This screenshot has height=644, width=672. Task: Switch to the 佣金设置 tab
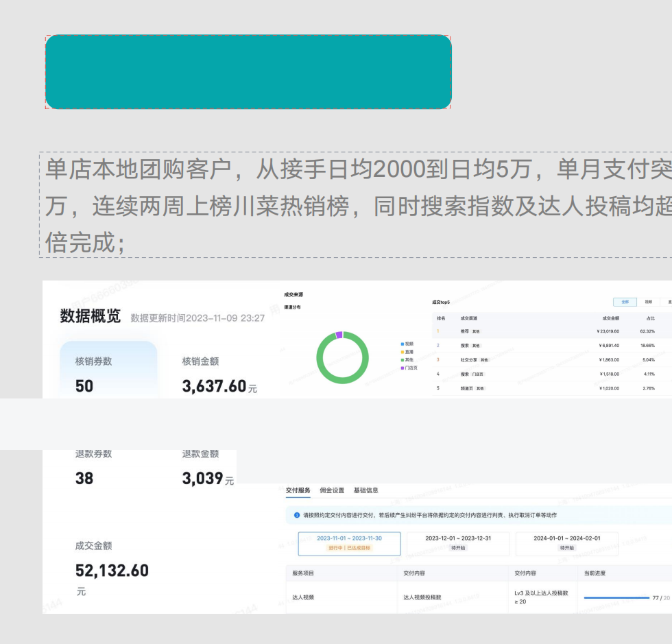332,490
